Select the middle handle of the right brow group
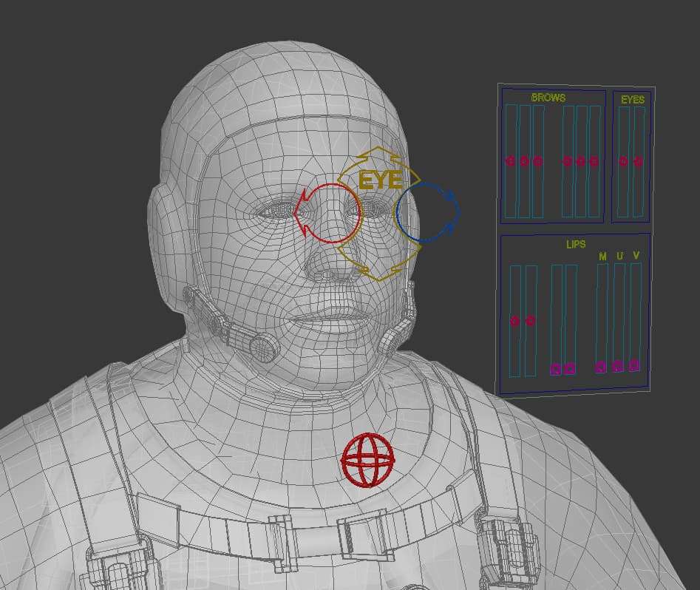This screenshot has height=590, width=700. (x=580, y=161)
